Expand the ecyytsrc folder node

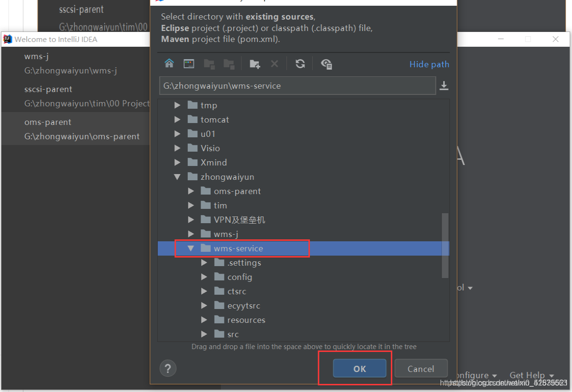[x=204, y=305]
